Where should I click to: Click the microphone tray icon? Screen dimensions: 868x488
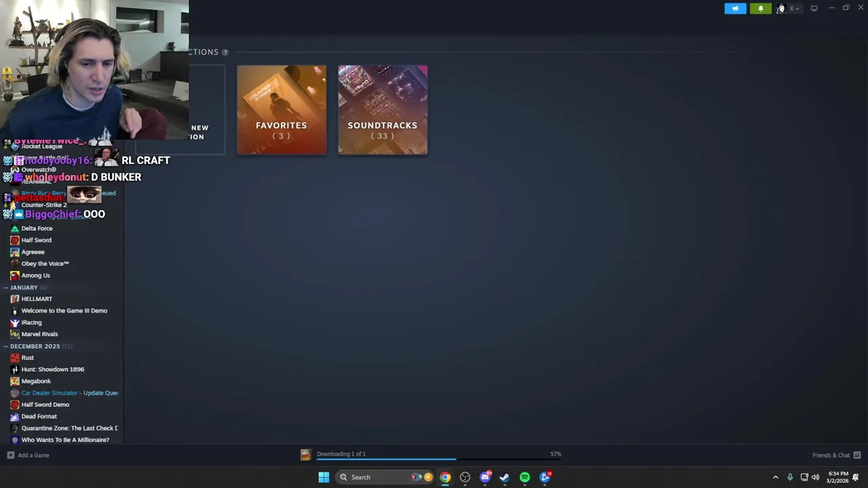pyautogui.click(x=790, y=477)
